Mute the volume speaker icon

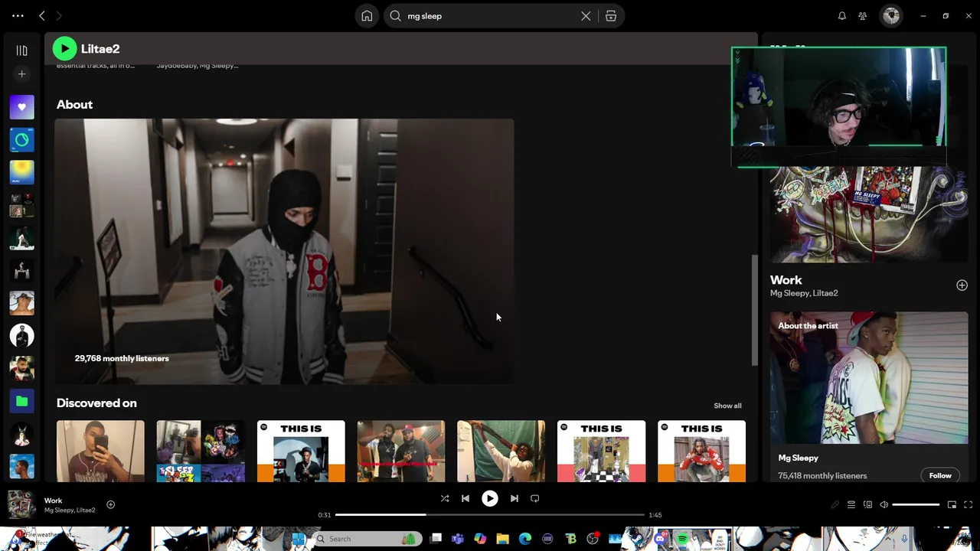pyautogui.click(x=884, y=504)
